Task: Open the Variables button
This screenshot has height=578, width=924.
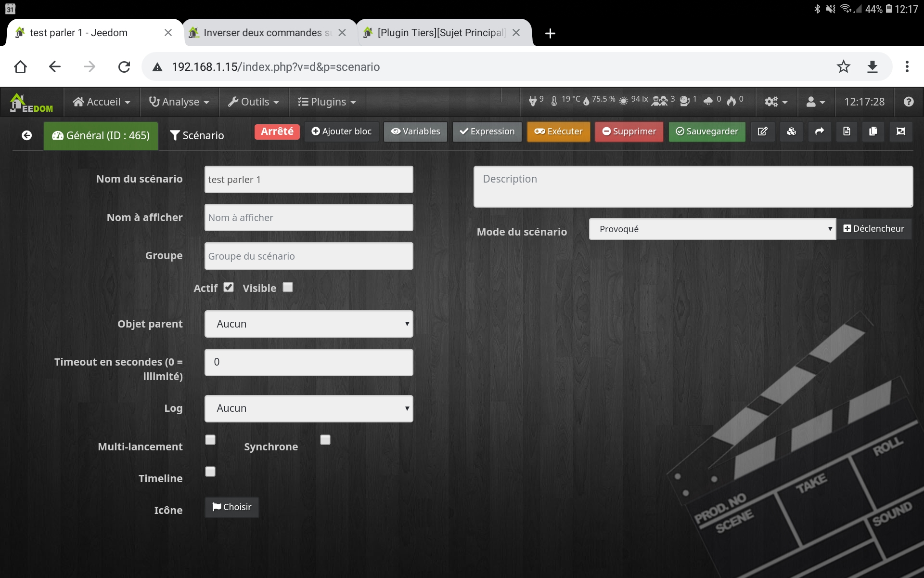Action: [x=415, y=131]
